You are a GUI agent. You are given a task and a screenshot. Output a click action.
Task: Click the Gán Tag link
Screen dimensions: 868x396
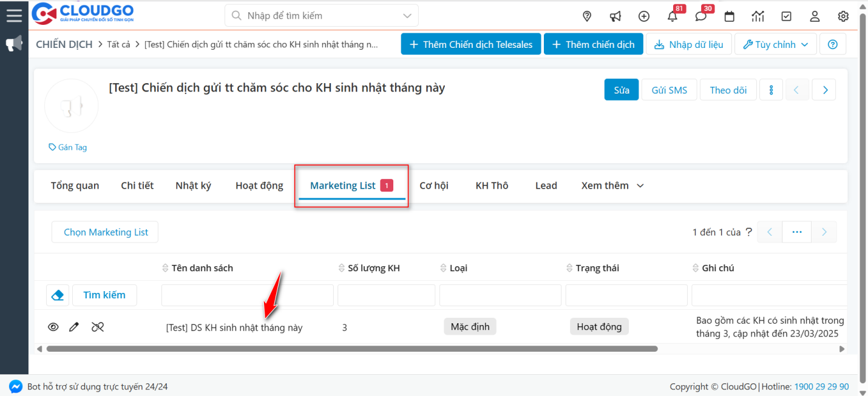click(x=68, y=147)
